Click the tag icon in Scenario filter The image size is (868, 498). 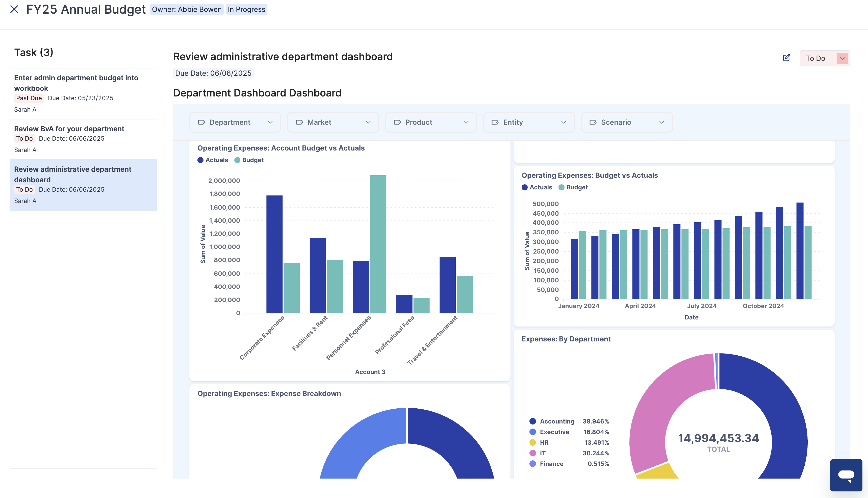pyautogui.click(x=593, y=122)
